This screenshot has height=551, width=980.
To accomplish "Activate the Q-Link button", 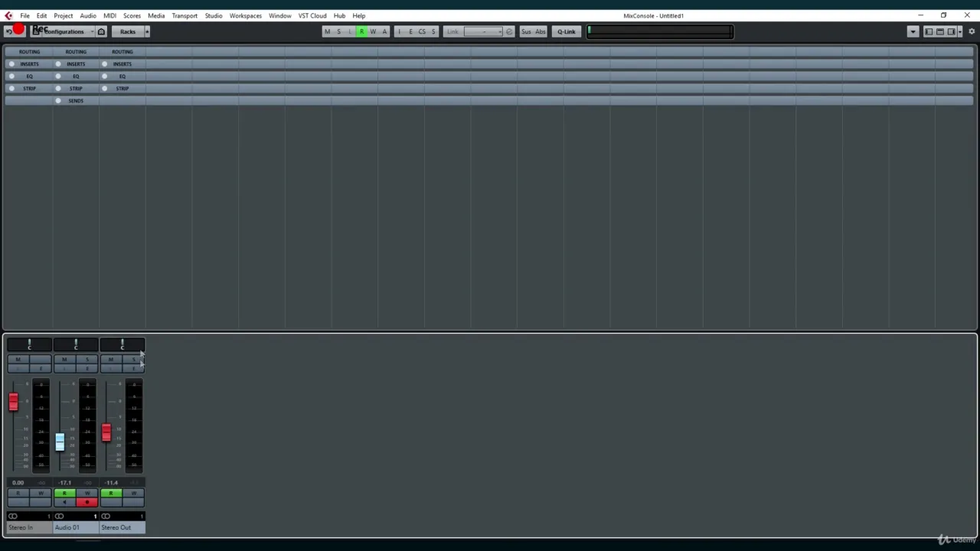I will pyautogui.click(x=567, y=31).
